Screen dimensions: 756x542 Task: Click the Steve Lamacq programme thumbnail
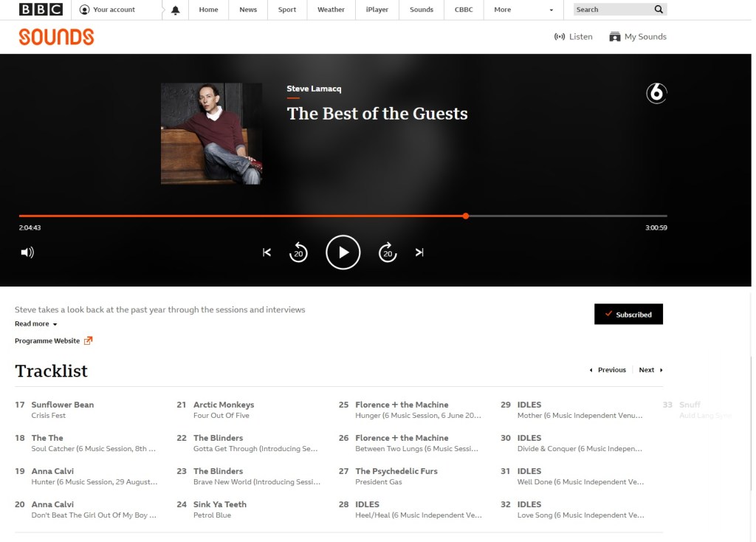tap(211, 134)
